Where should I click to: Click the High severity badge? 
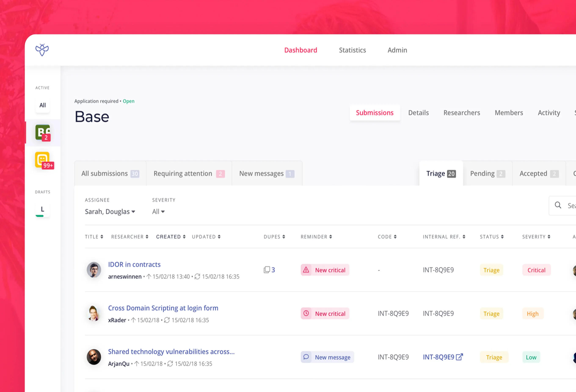click(533, 313)
